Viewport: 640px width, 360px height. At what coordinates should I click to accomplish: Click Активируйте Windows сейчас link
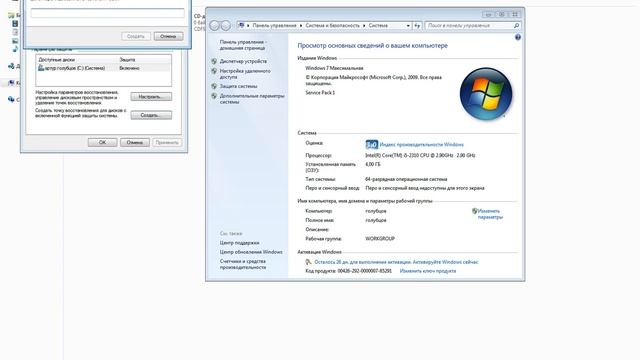click(x=445, y=262)
